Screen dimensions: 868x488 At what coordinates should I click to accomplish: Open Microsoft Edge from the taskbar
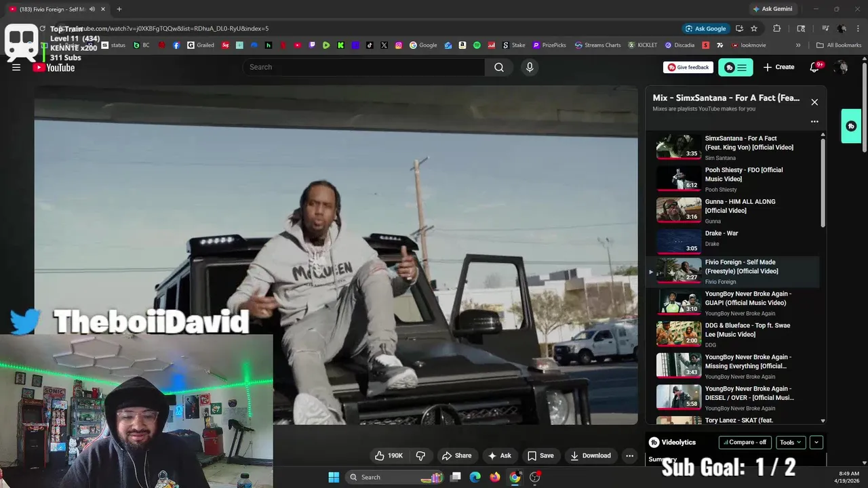(475, 477)
